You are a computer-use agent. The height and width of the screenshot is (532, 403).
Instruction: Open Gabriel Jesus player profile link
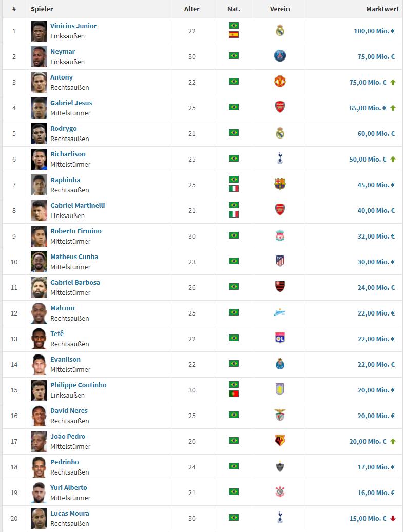click(x=71, y=103)
